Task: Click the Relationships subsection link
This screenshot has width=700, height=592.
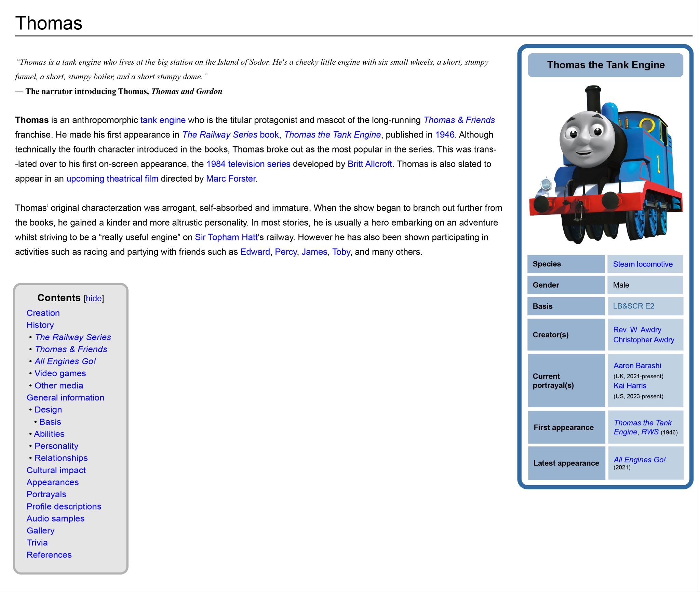Action: pyautogui.click(x=59, y=458)
